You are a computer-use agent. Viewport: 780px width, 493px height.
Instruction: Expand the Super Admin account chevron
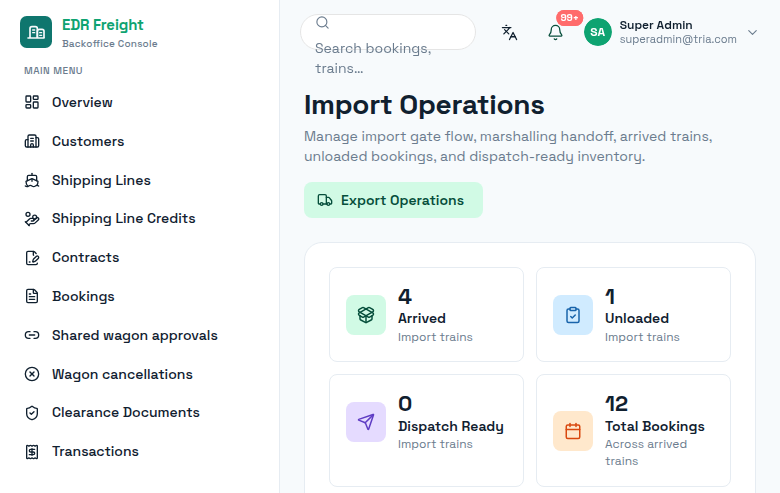pos(752,32)
